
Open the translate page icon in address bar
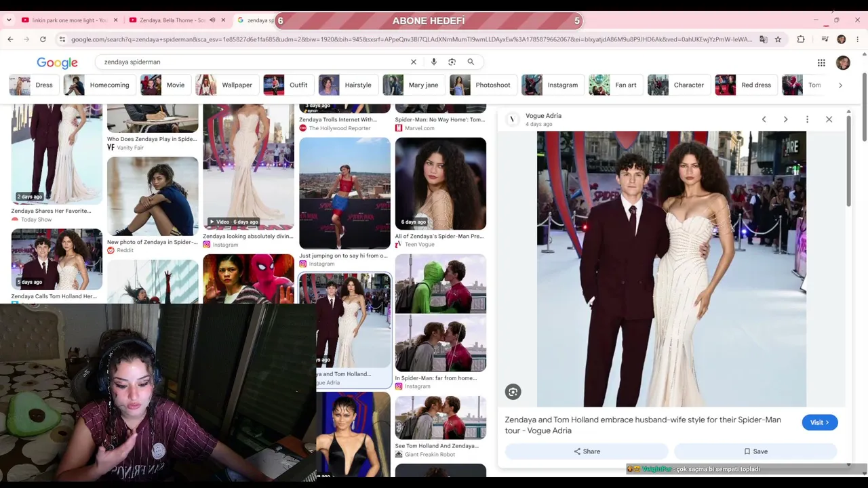(763, 39)
